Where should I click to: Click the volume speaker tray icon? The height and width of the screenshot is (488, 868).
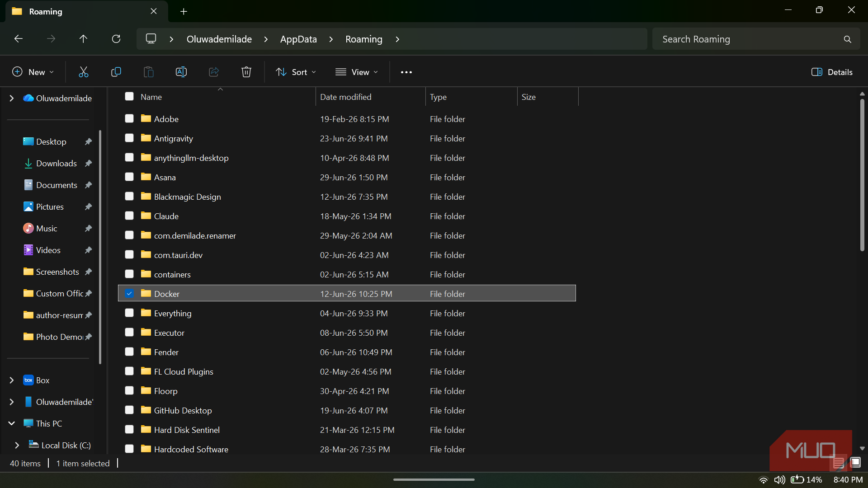779,480
